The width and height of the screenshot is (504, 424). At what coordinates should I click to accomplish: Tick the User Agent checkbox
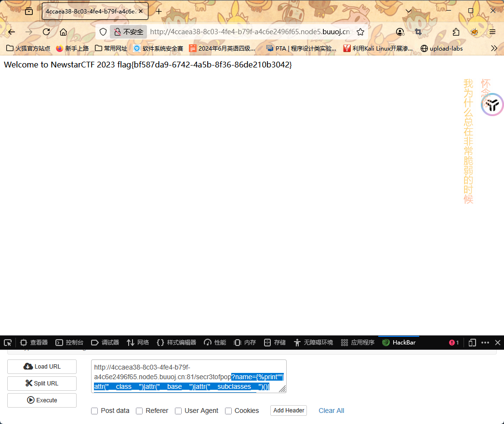[x=178, y=411]
